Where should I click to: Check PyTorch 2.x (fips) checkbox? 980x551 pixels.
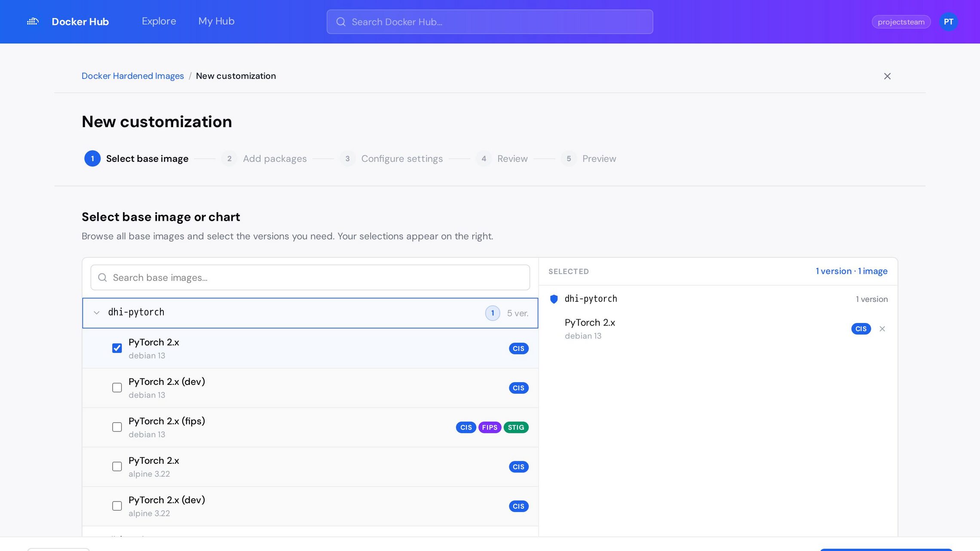pyautogui.click(x=117, y=427)
